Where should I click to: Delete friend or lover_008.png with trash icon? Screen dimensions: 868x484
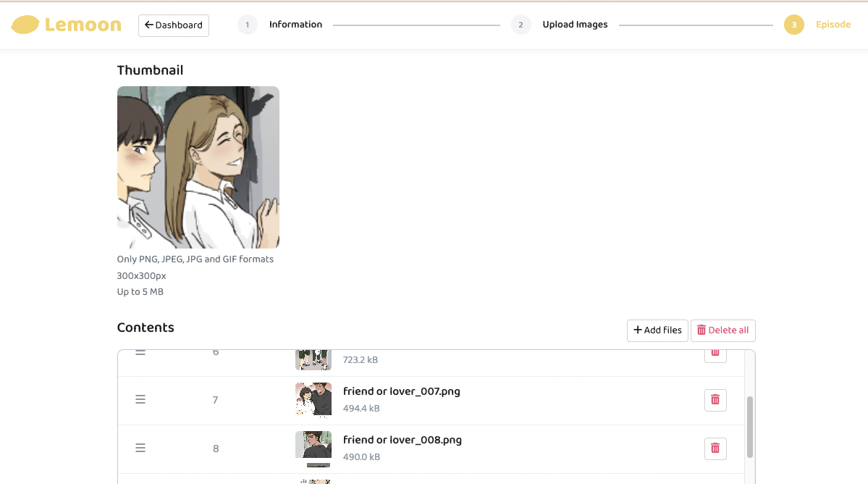[715, 448]
